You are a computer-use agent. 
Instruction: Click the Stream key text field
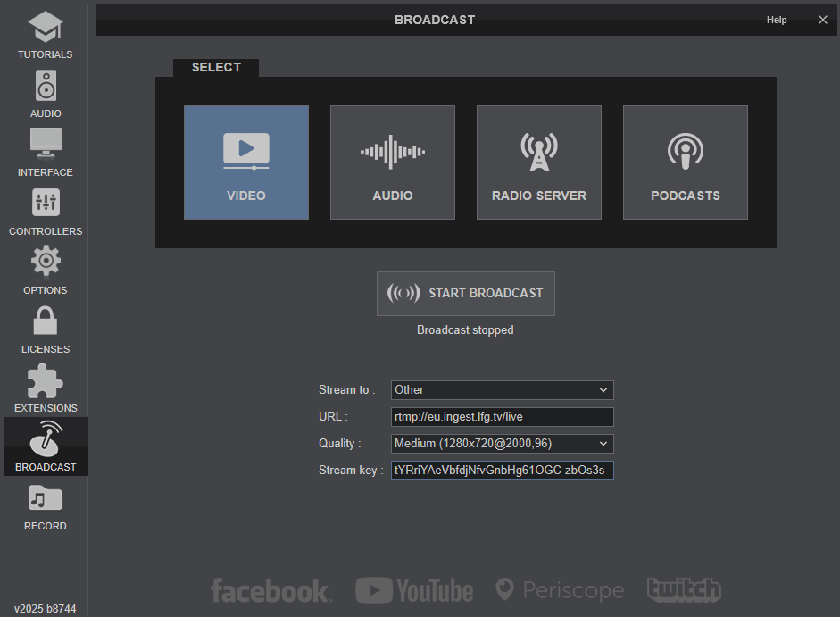coord(503,471)
